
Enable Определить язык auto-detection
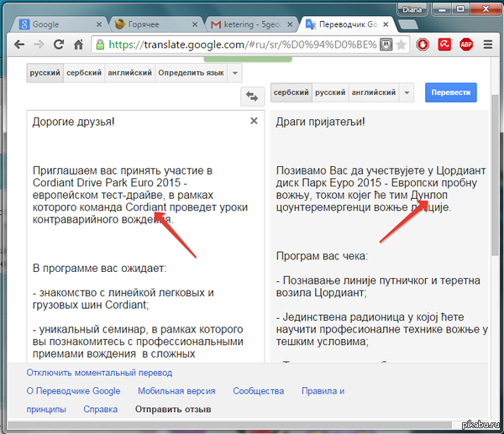[x=192, y=73]
